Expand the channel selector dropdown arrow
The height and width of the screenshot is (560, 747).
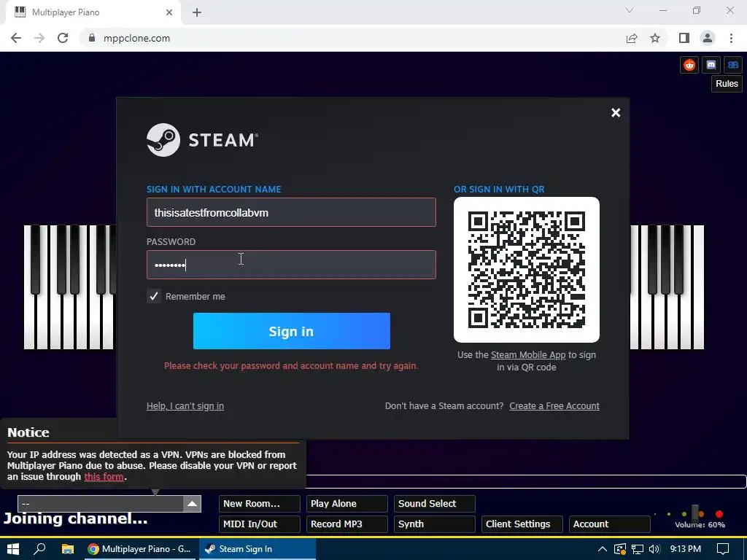click(192, 504)
